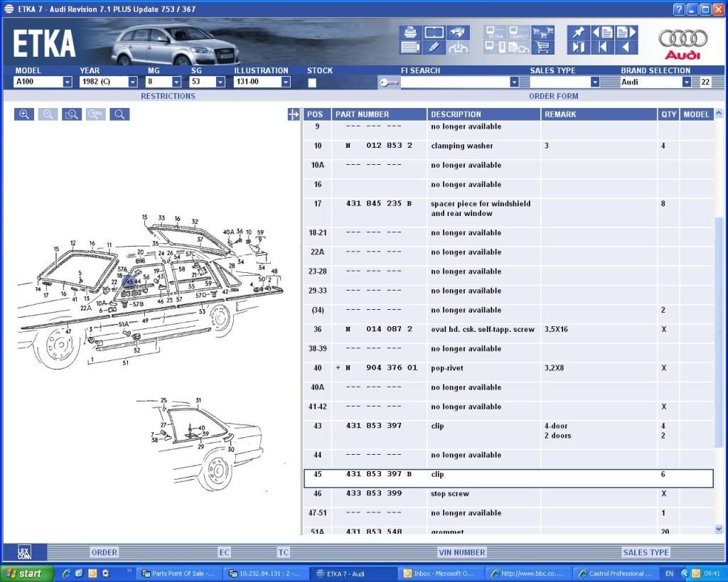This screenshot has height=582, width=728.
Task: Tick the STOCK checkbox
Action: tap(312, 82)
